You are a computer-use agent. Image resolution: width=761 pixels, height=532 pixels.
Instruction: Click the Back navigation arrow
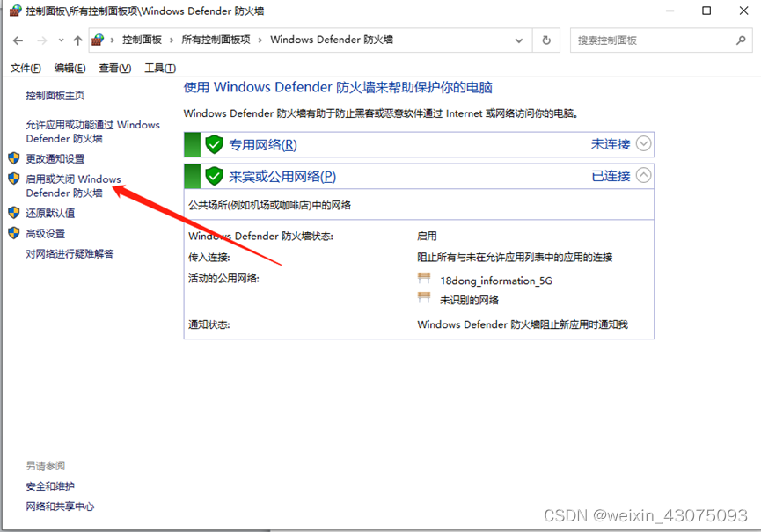(18, 40)
